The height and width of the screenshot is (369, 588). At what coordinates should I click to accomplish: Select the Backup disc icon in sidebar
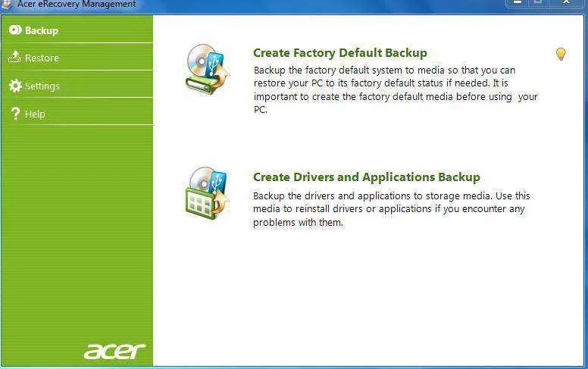click(x=15, y=30)
